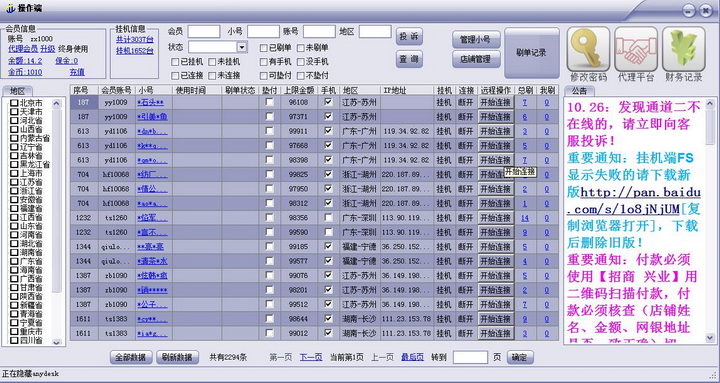
Task: Open 刷单记录 large button
Action: point(532,53)
